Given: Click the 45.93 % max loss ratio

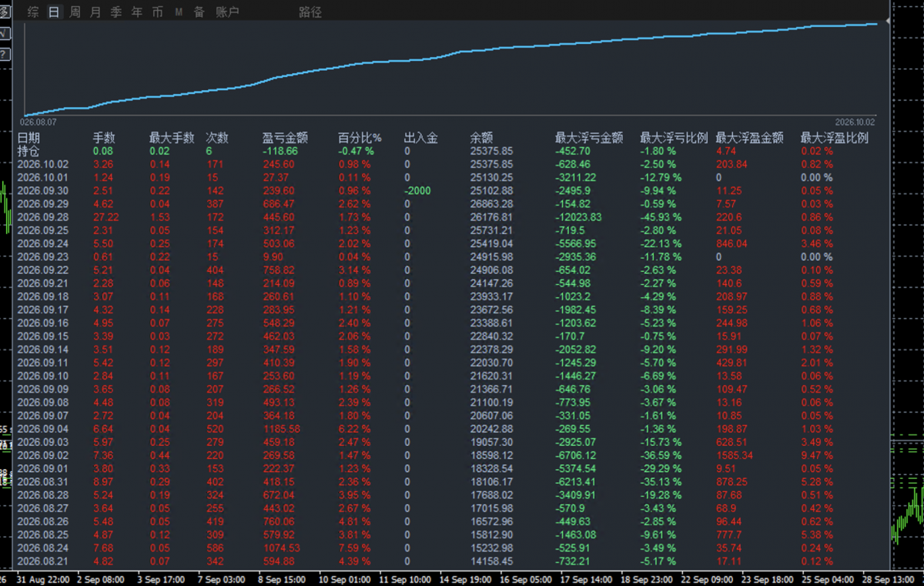Looking at the screenshot, I should [x=661, y=217].
